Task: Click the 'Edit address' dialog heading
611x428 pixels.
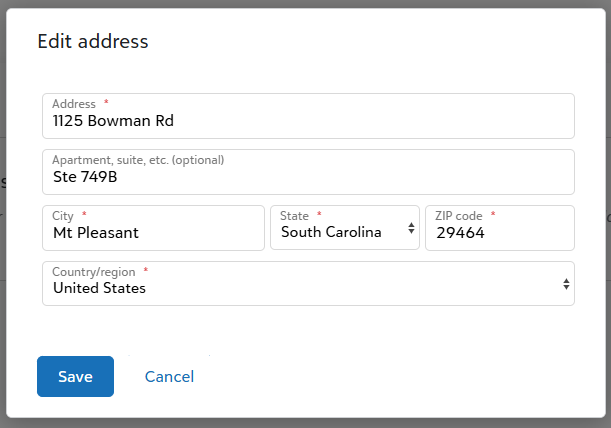Action: 93,41
